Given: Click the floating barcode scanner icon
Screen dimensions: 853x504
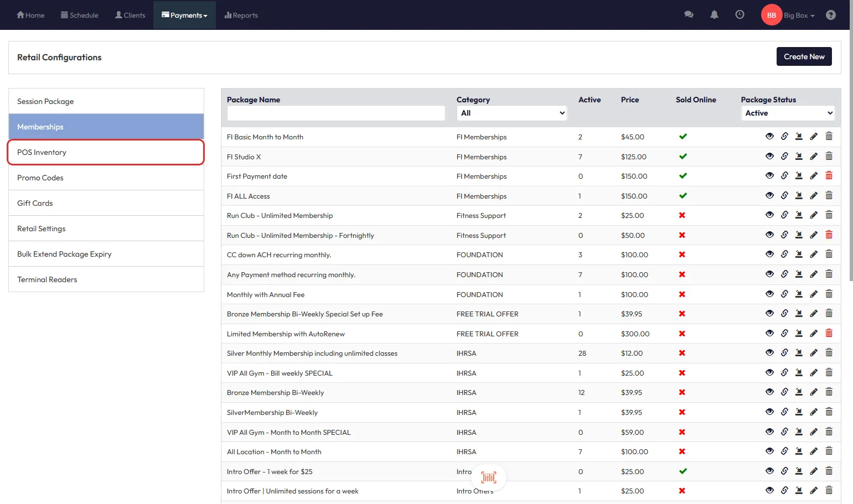Looking at the screenshot, I should point(488,477).
